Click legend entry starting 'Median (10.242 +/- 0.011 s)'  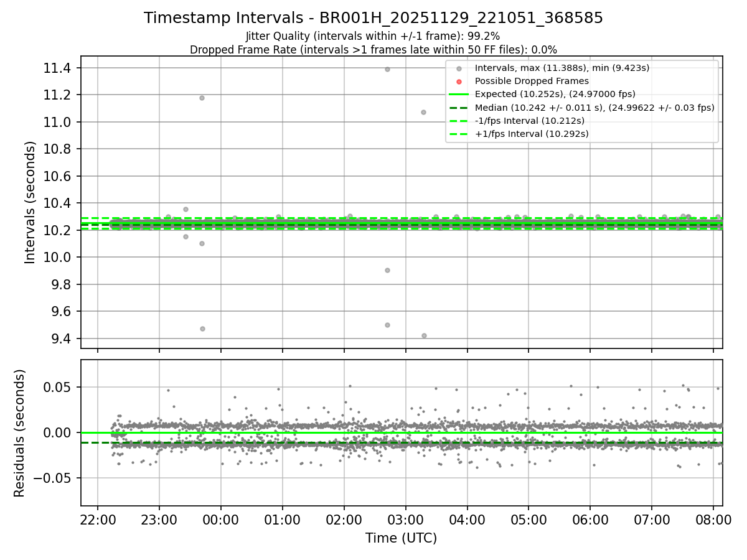tap(594, 107)
